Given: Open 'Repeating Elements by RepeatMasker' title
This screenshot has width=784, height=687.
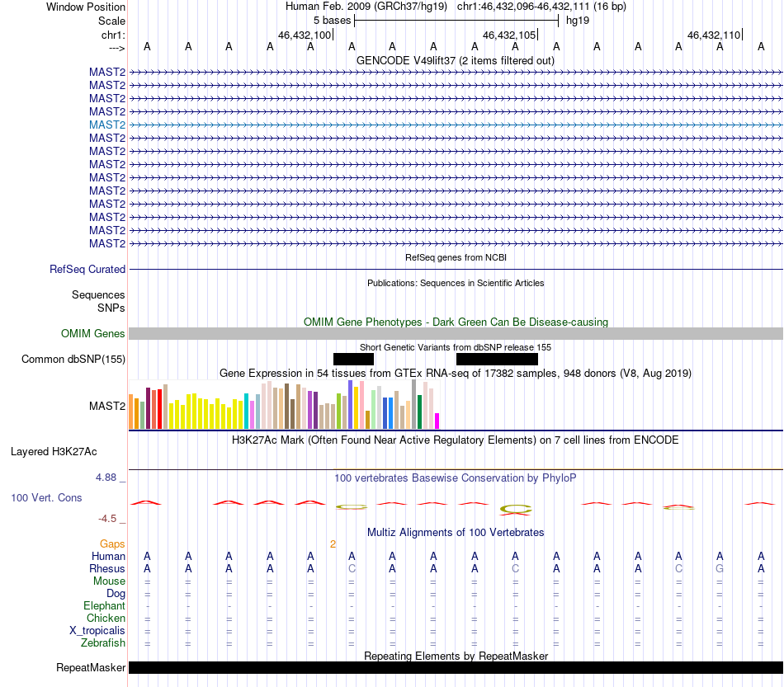Looking at the screenshot, I should pyautogui.click(x=456, y=656).
